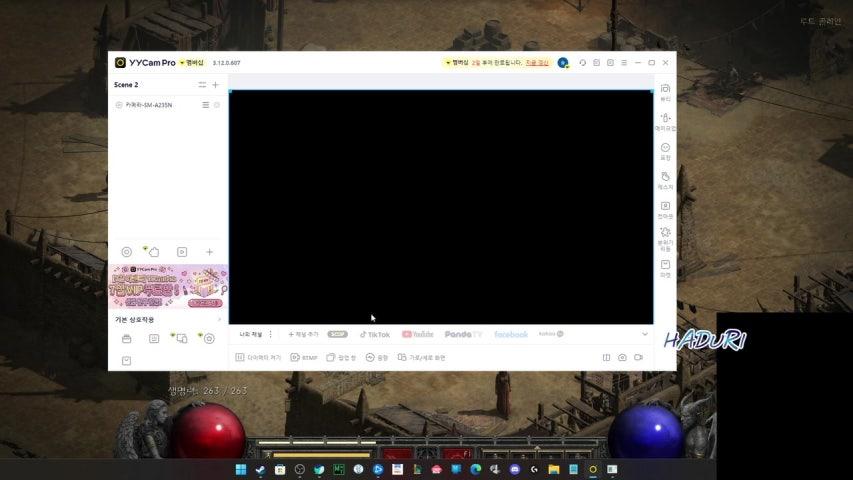The image size is (853, 480).
Task: Add a new scene with plus icon
Action: point(215,85)
